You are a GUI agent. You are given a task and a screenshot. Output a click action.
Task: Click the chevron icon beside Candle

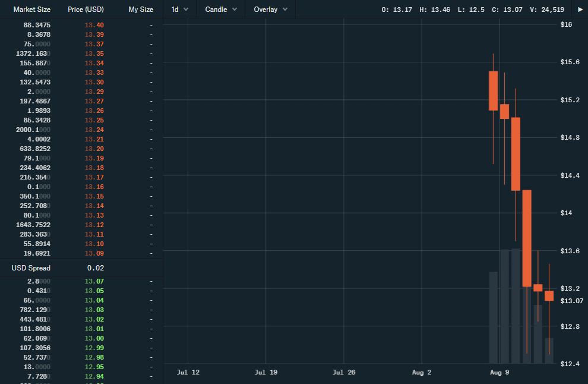pos(235,9)
